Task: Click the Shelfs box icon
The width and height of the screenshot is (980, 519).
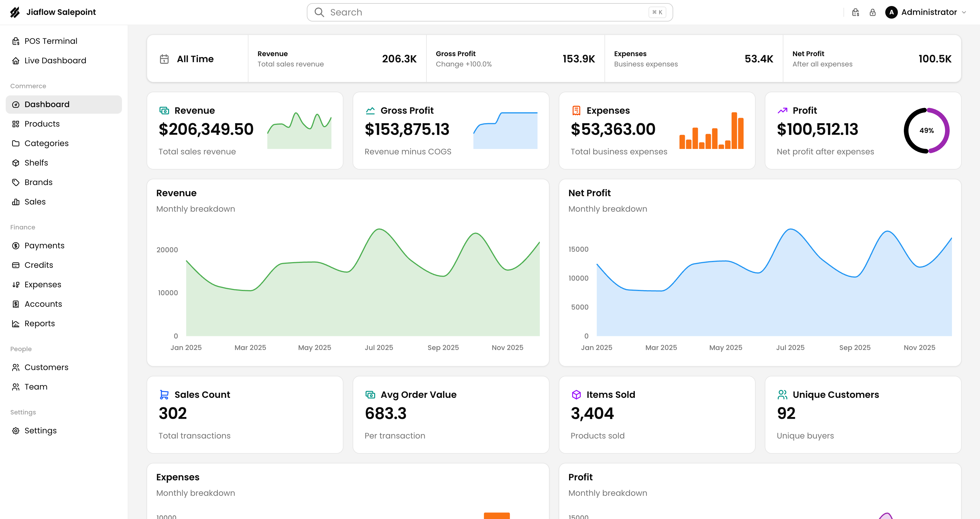Action: (x=15, y=163)
